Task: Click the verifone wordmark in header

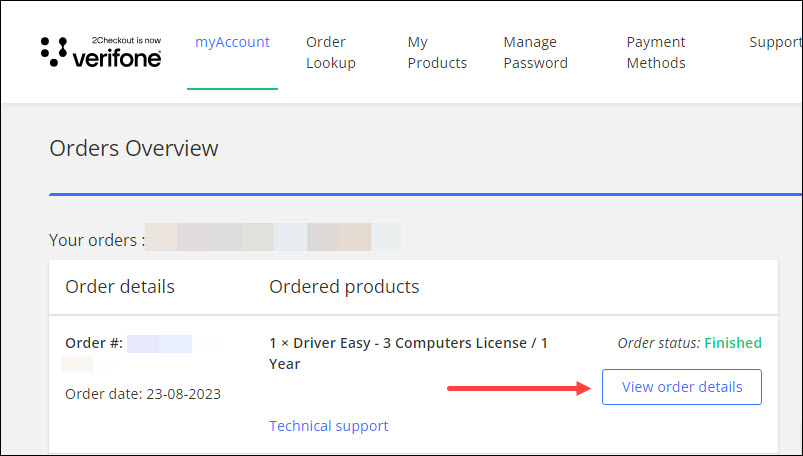Action: click(x=116, y=59)
